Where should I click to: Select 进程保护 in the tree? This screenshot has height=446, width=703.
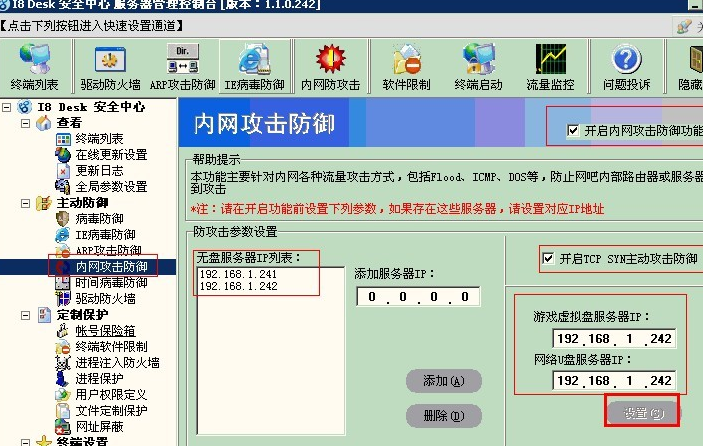pos(99,378)
